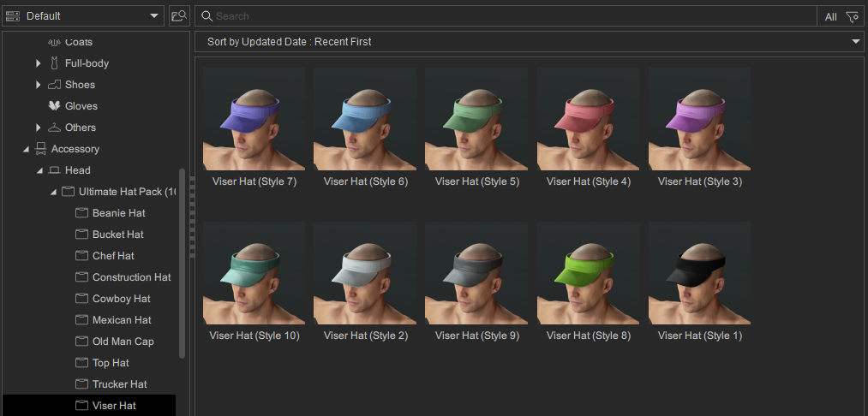Click the folder icon beside Cowboy Hat
The image size is (868, 416).
click(82, 299)
